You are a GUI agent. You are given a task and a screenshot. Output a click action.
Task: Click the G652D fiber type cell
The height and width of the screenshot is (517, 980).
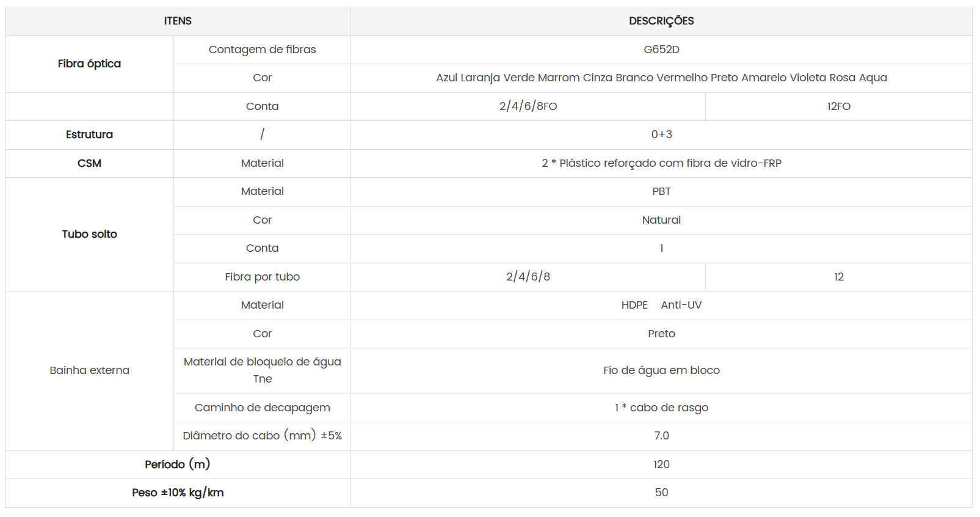661,50
